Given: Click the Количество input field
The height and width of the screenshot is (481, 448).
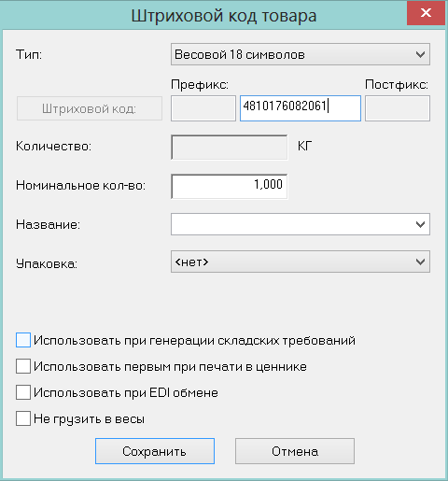Looking at the screenshot, I should point(230,148).
